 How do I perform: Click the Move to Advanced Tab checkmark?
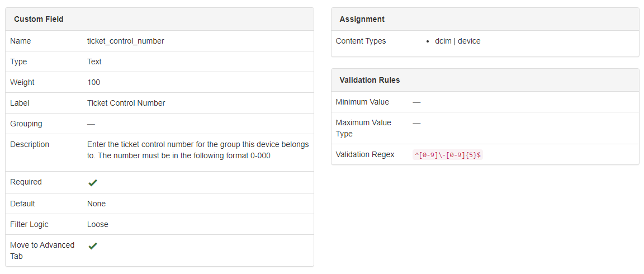point(93,246)
